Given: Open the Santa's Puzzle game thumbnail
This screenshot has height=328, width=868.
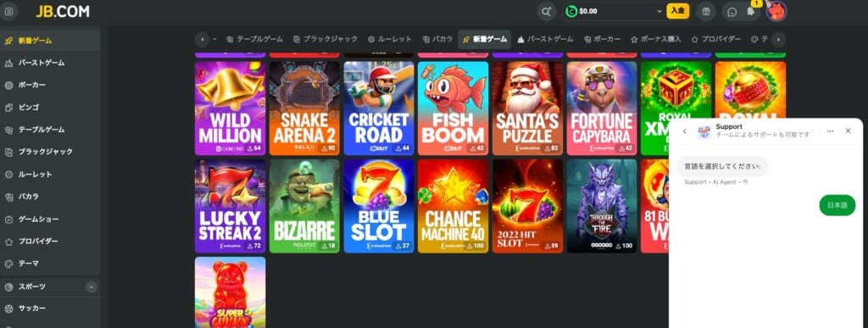Looking at the screenshot, I should point(527,108).
